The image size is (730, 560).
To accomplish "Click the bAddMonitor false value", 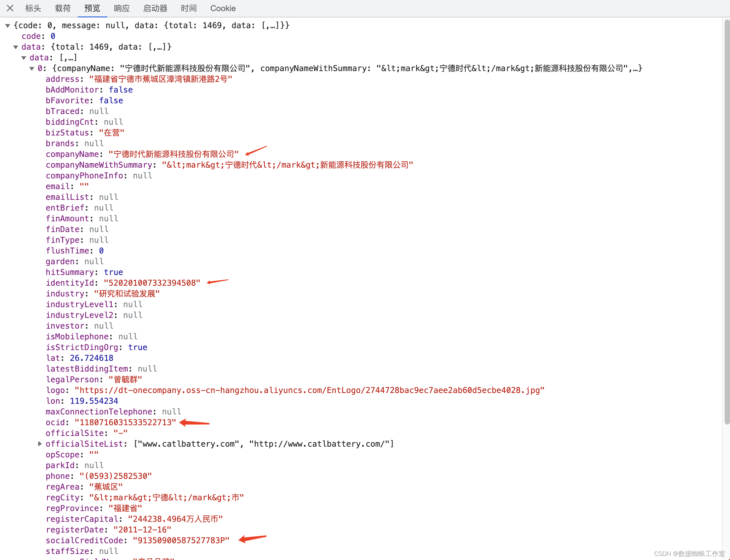I will [x=121, y=90].
